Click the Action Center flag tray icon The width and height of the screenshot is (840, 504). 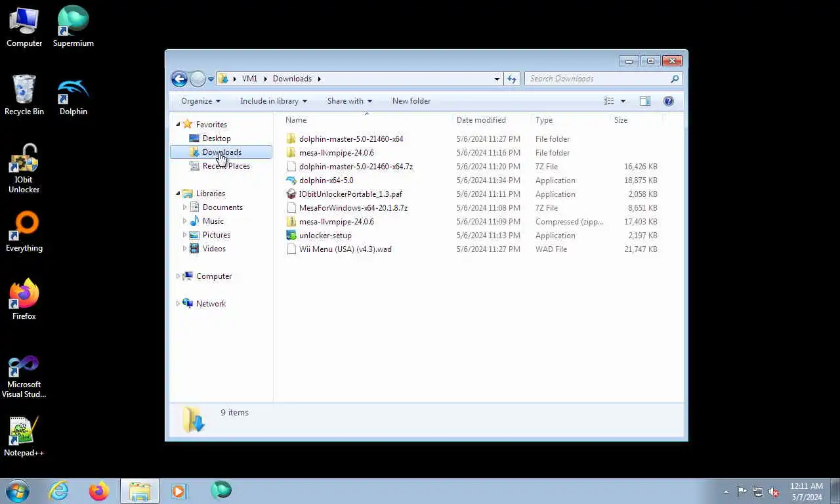click(x=742, y=492)
